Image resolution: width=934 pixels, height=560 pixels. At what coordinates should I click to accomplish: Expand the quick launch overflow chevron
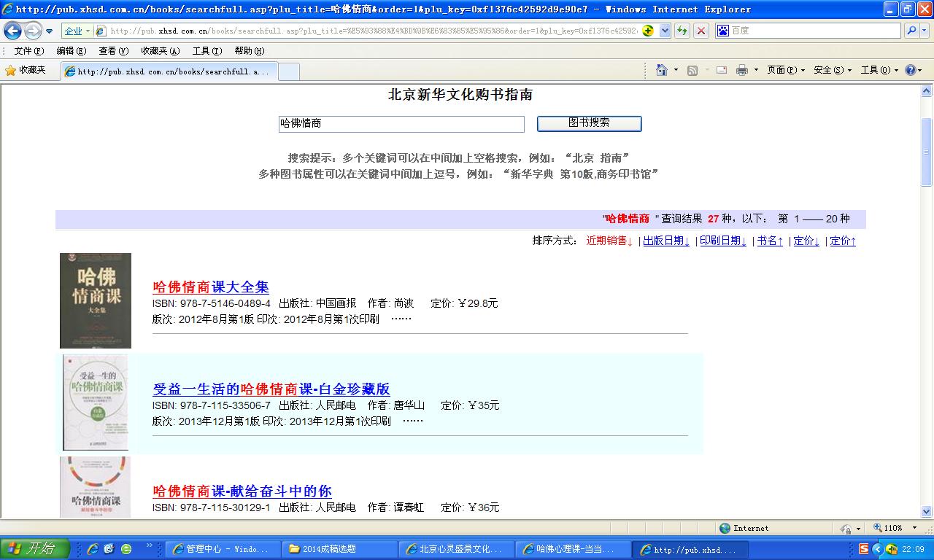[x=150, y=545]
